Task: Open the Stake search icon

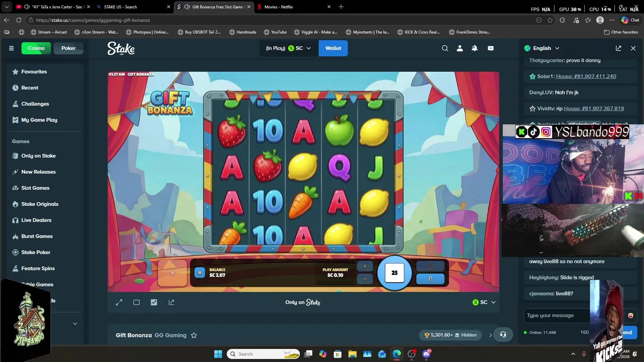Action: pyautogui.click(x=445, y=48)
